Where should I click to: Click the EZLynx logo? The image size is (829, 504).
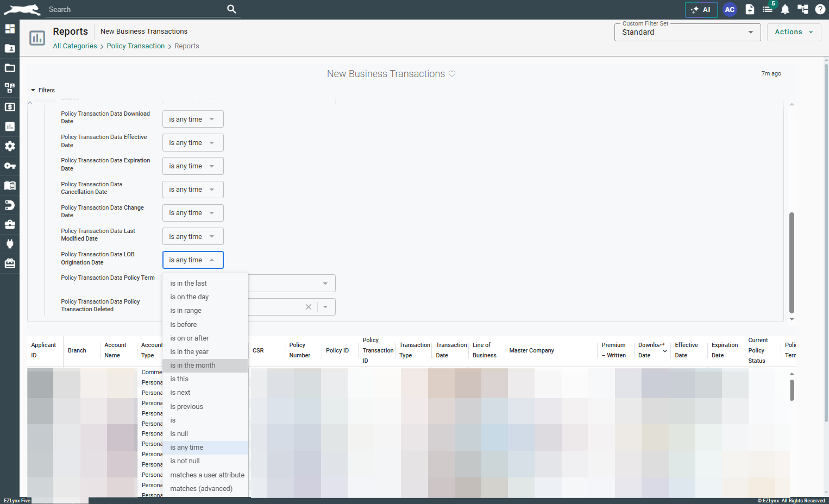pos(22,9)
